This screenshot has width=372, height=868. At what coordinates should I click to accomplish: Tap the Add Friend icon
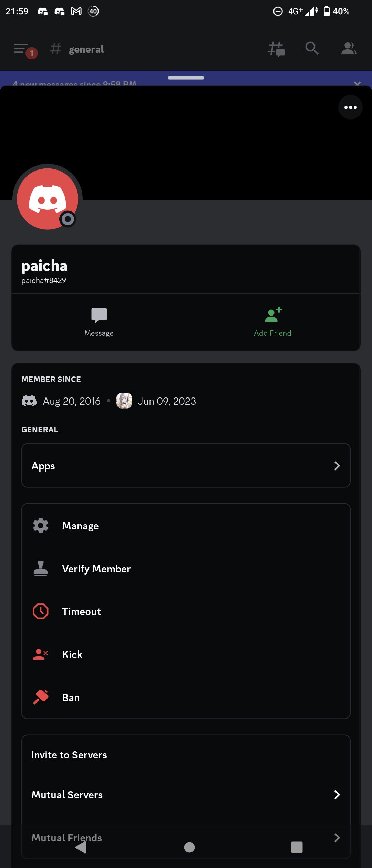click(x=273, y=315)
